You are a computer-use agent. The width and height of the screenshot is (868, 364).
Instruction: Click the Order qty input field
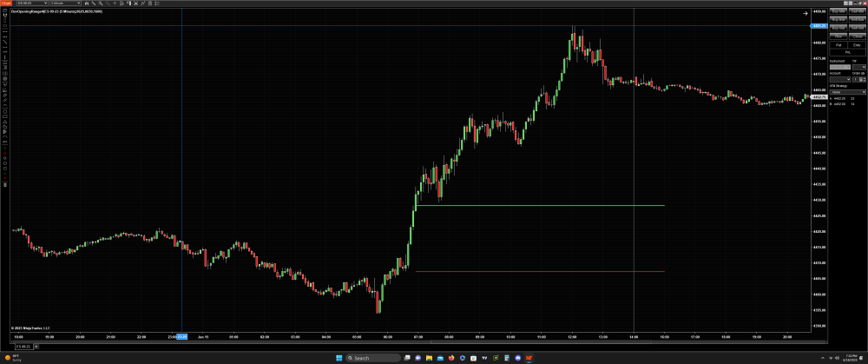coord(858,79)
